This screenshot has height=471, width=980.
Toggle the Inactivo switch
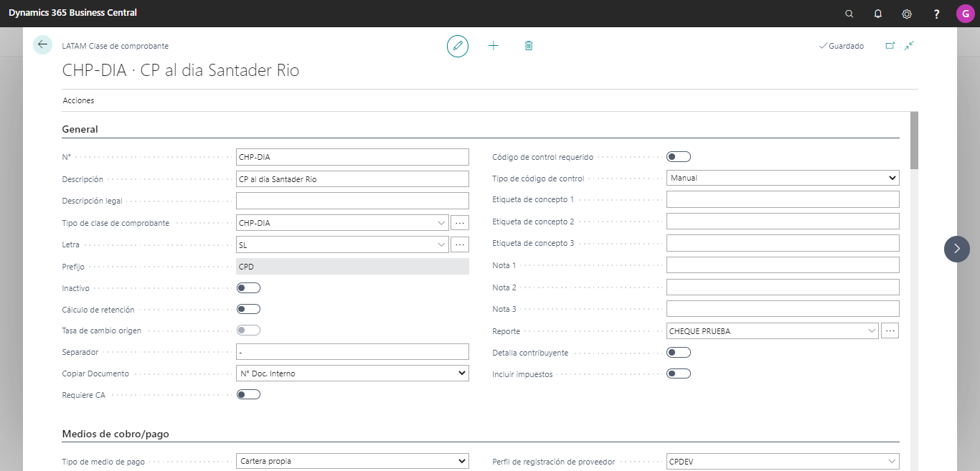click(248, 288)
